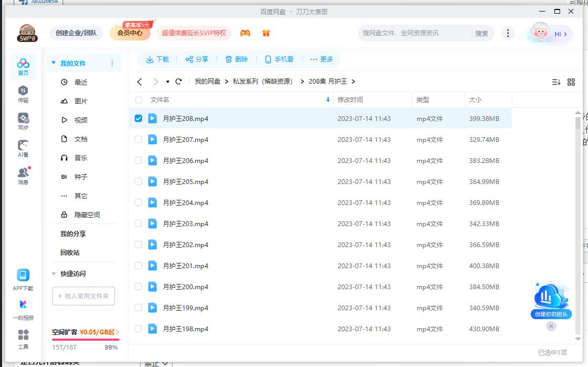Open the 工具 tools icon
Viewport: 588px width, 367px height.
(23, 339)
